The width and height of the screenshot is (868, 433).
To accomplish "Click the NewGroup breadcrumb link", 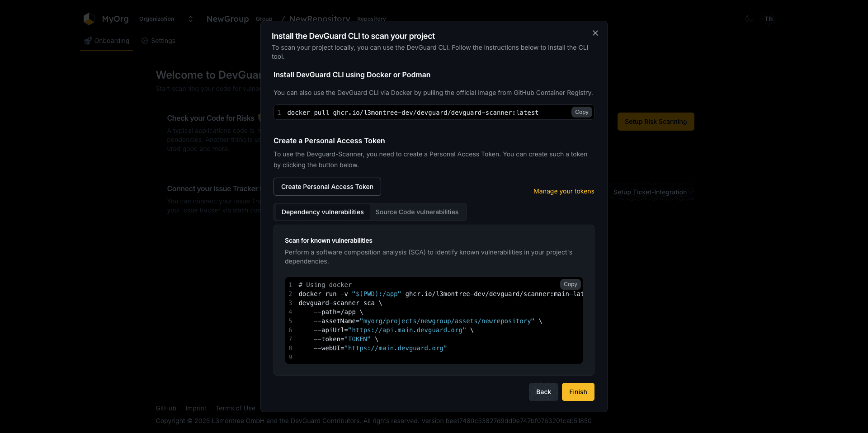I will [227, 19].
